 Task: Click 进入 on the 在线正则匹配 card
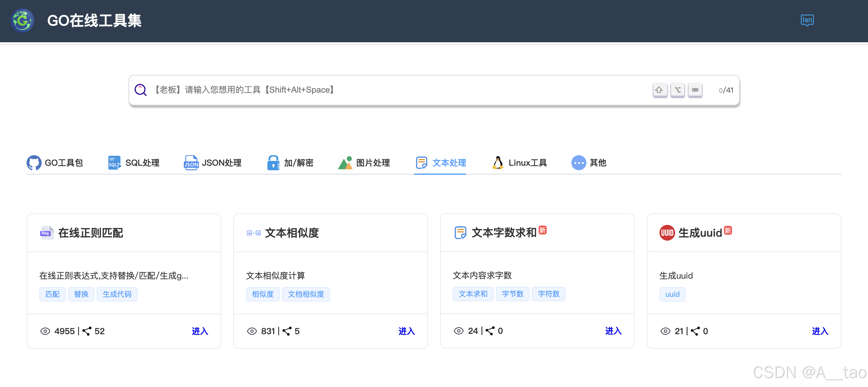click(200, 331)
